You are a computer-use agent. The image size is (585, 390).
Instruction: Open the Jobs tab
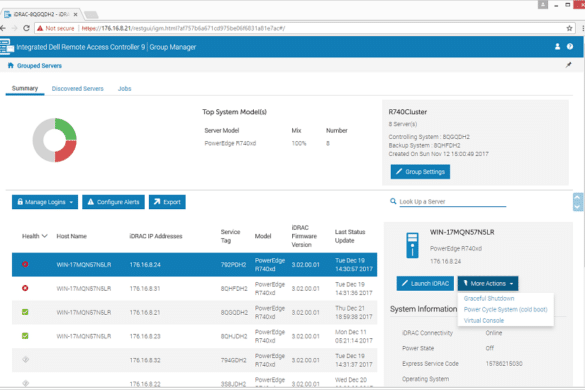tap(125, 88)
